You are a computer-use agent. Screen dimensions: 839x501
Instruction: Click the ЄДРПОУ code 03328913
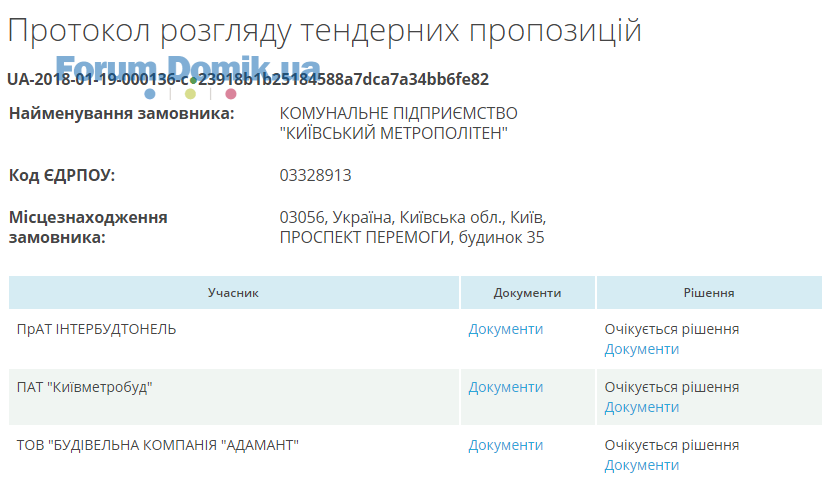(x=315, y=176)
